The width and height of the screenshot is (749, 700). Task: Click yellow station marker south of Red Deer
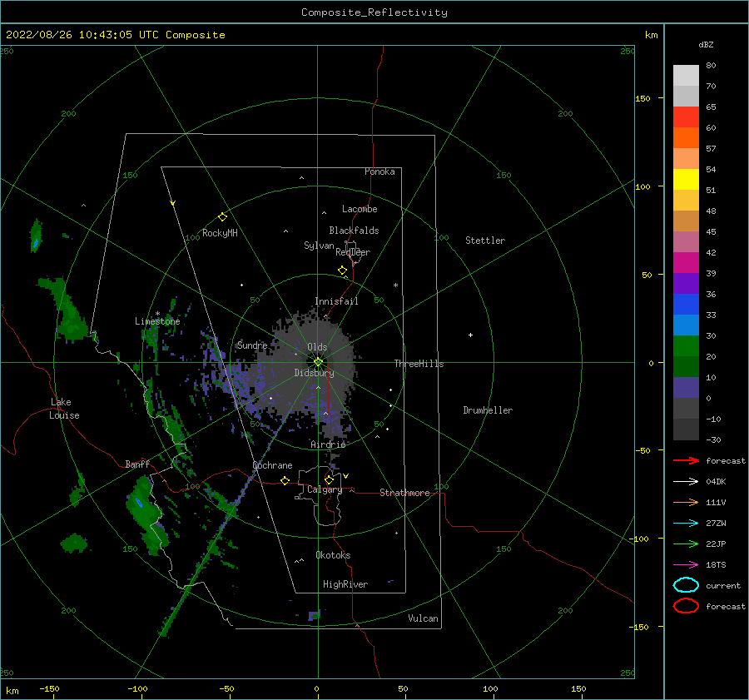[343, 271]
